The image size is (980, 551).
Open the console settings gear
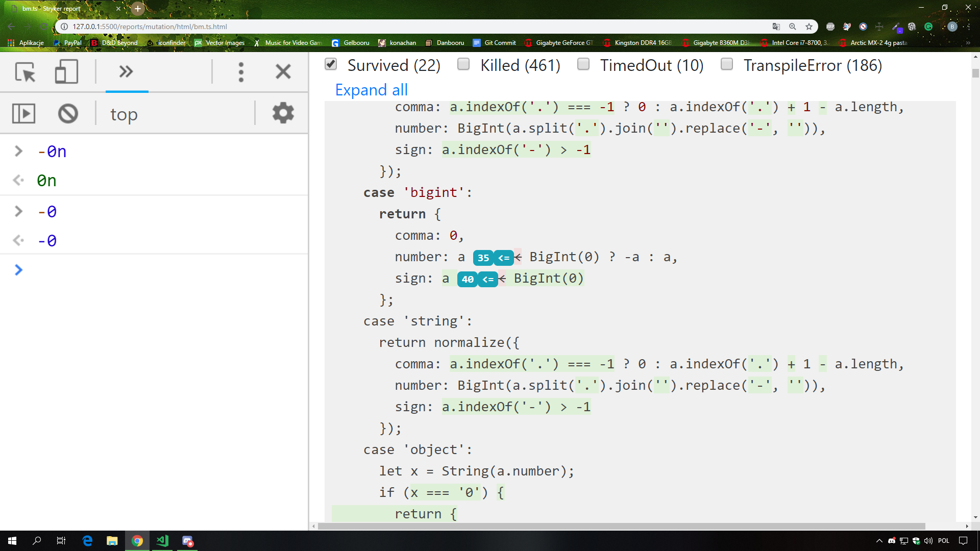tap(283, 113)
